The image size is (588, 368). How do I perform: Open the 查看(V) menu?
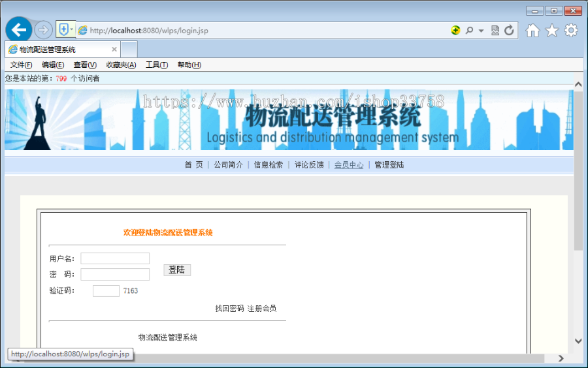(85, 65)
